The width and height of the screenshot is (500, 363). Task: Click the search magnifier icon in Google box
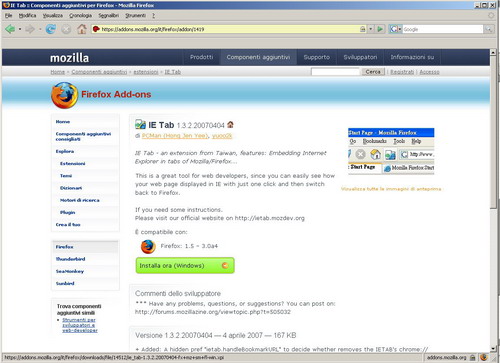pos(488,29)
